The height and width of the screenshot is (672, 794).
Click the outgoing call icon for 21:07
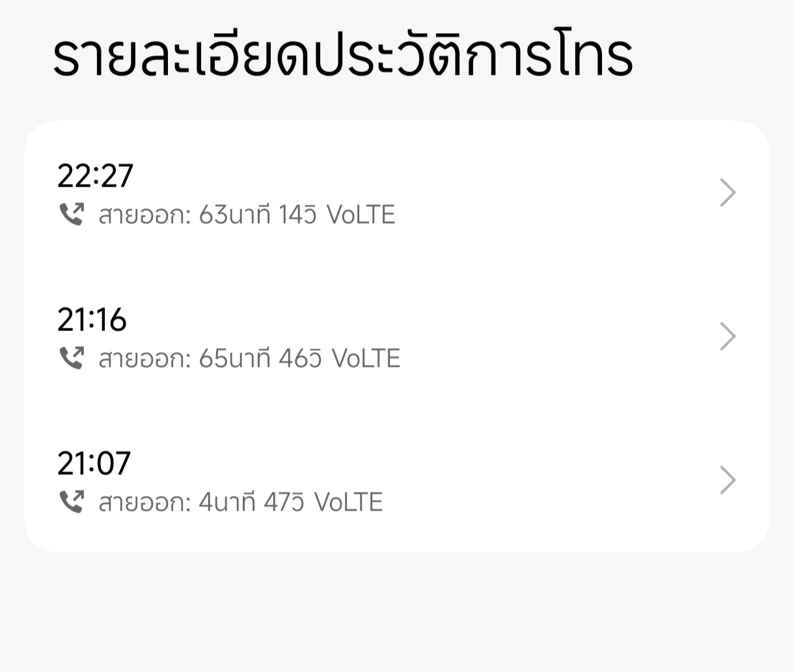72,502
